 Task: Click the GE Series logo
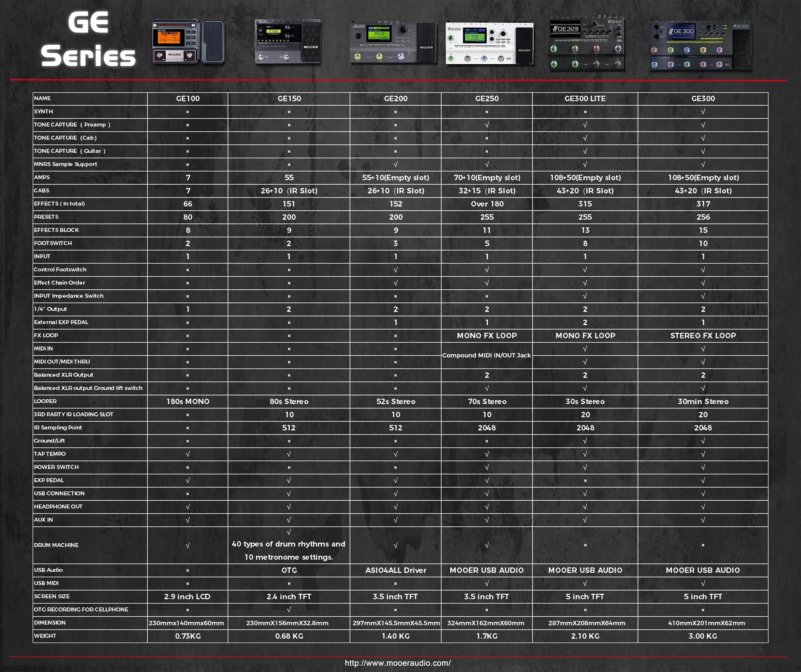point(88,40)
